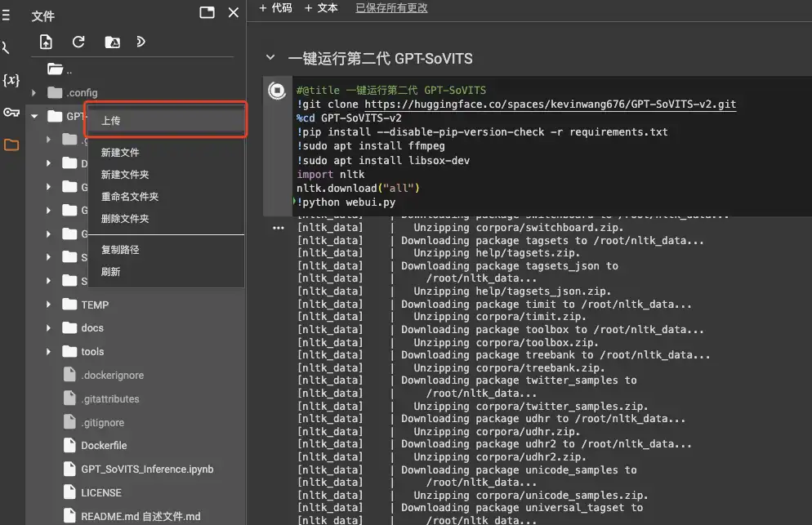Click the 一键运行第二代 GPT-SoVITS heading

pos(380,59)
